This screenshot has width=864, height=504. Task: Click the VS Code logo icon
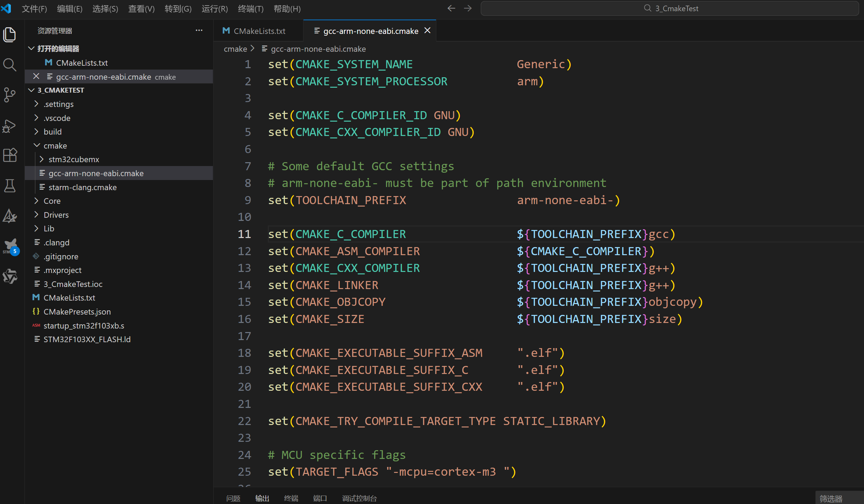coord(6,8)
